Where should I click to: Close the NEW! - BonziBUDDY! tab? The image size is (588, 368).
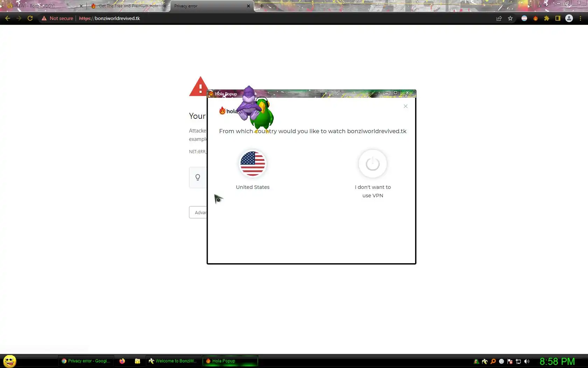click(x=81, y=6)
